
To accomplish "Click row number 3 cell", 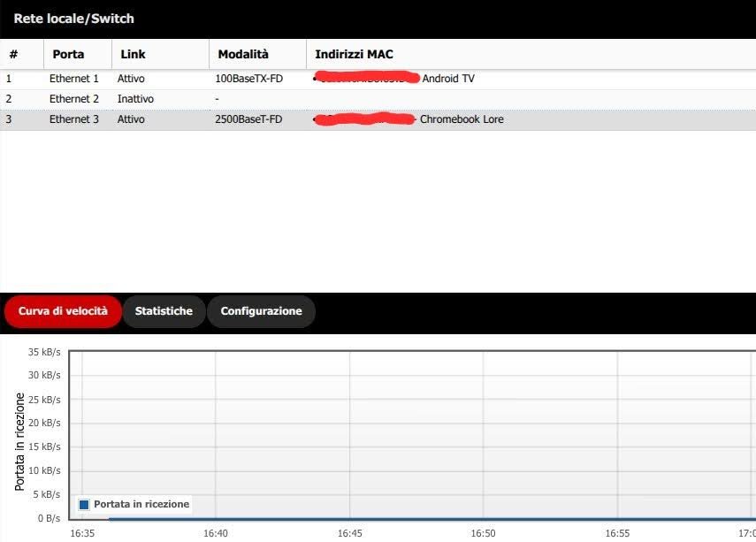I will [x=9, y=119].
